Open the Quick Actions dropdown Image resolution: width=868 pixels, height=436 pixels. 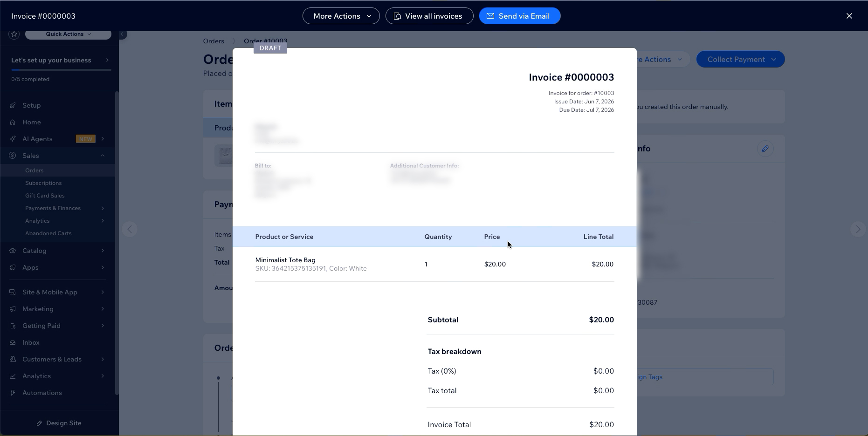(x=68, y=34)
